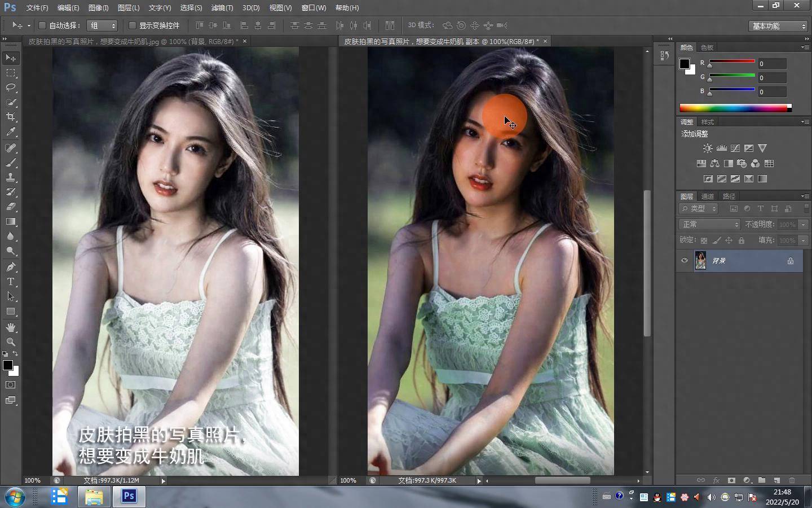
Task: Select the Eyedropper tool
Action: click(x=11, y=132)
